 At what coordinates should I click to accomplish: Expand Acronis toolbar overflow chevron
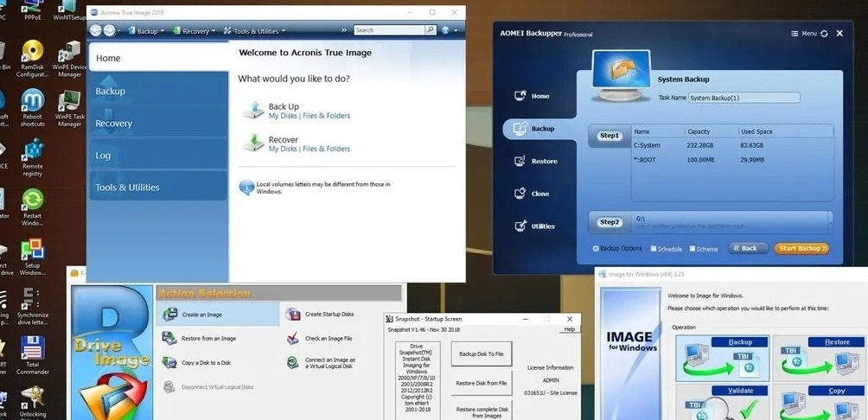(x=344, y=30)
